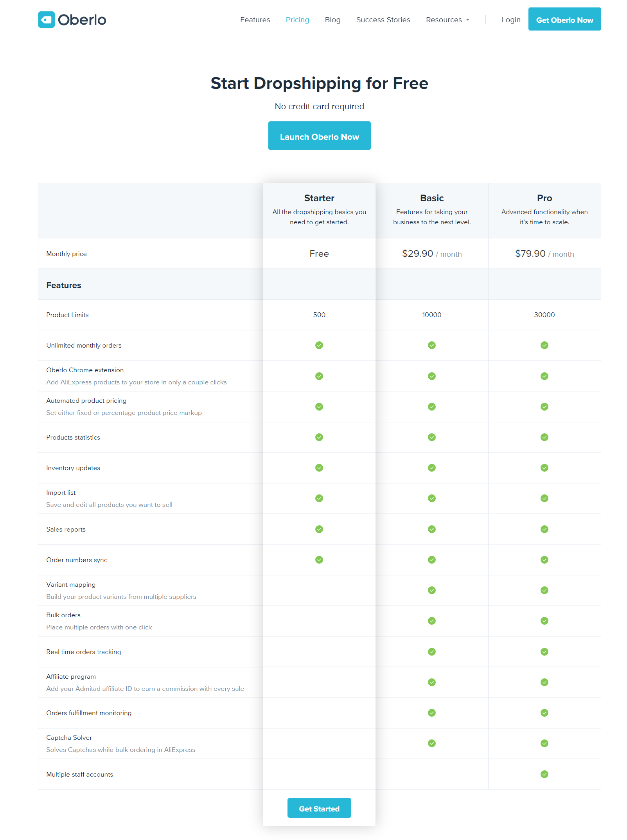The height and width of the screenshot is (840, 627).
Task: Click the Oberlo logo icon
Action: [46, 20]
